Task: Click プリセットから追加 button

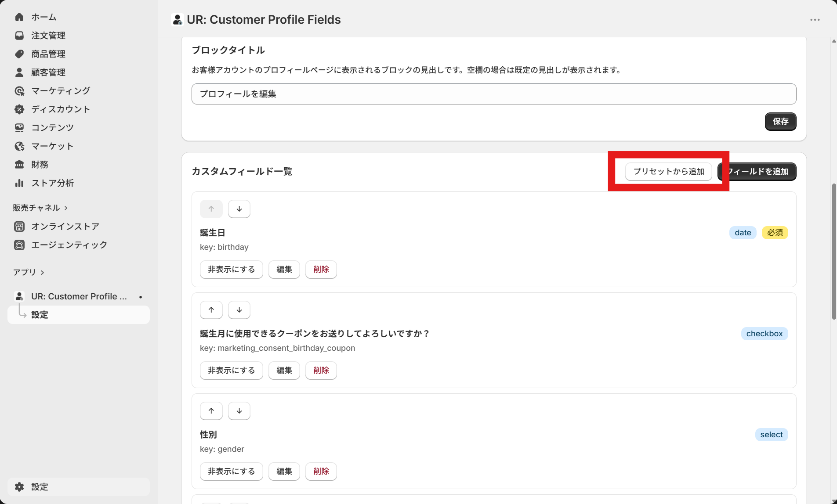Action: coord(669,172)
